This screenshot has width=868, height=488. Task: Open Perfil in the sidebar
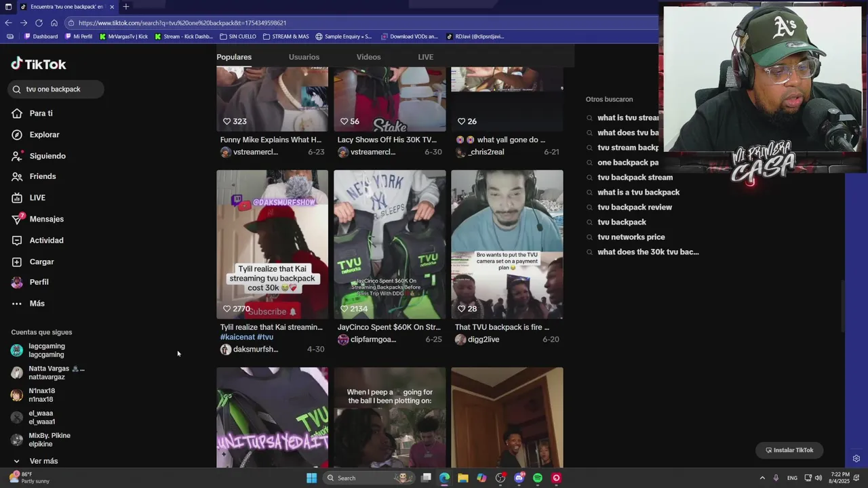tap(39, 282)
